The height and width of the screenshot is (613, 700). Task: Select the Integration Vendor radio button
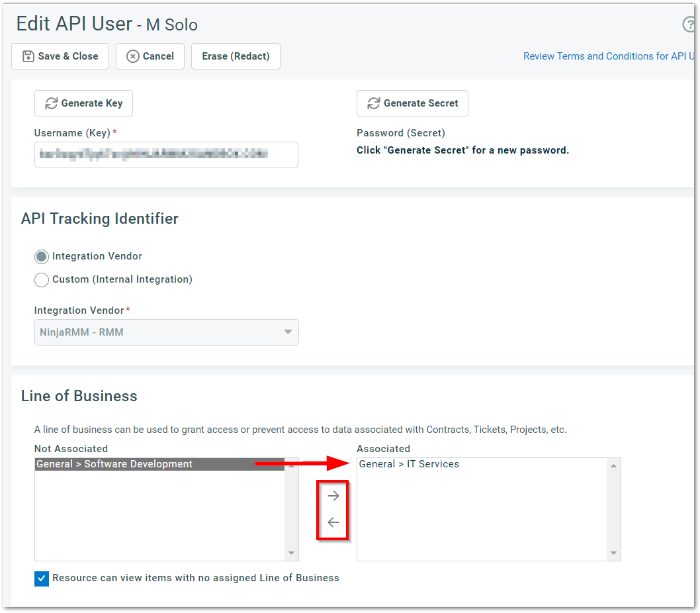click(41, 256)
